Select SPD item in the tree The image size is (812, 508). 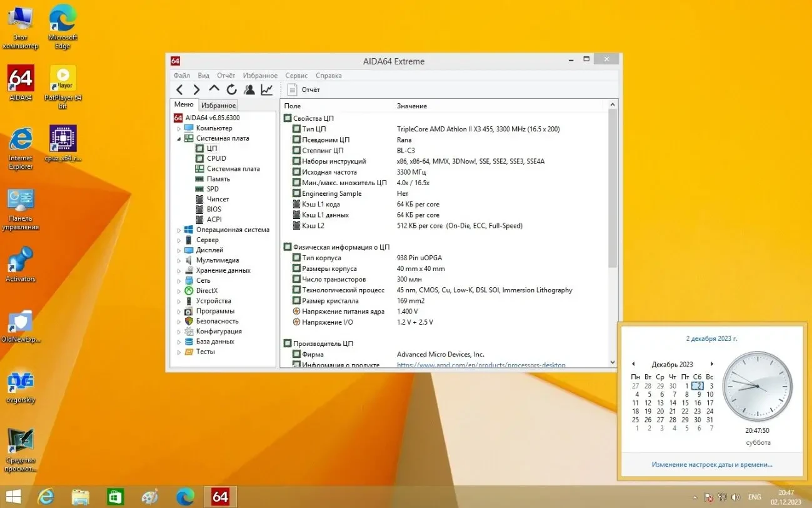click(213, 189)
